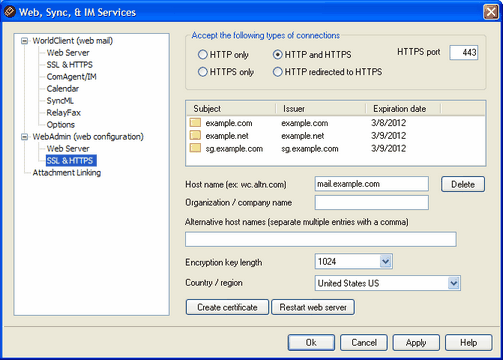503x360 pixels.
Task: Click the Create certificate button
Action: [x=227, y=307]
